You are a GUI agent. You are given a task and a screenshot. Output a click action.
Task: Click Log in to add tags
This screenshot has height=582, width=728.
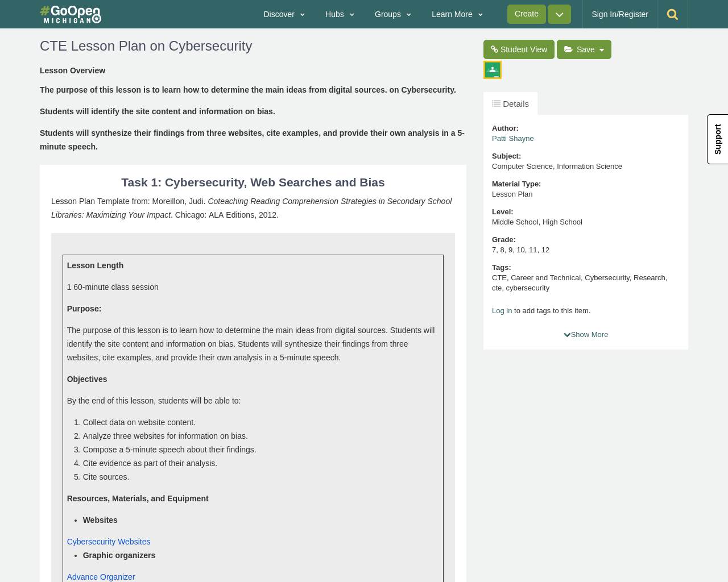pos(502,310)
